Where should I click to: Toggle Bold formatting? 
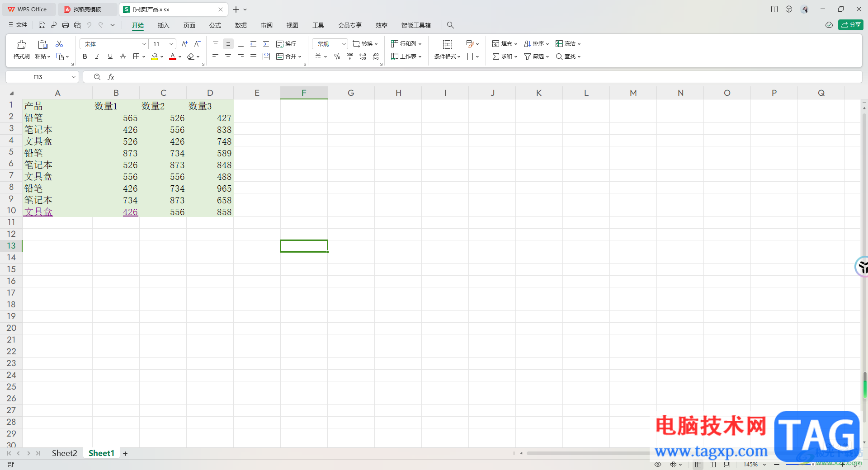tap(85, 56)
